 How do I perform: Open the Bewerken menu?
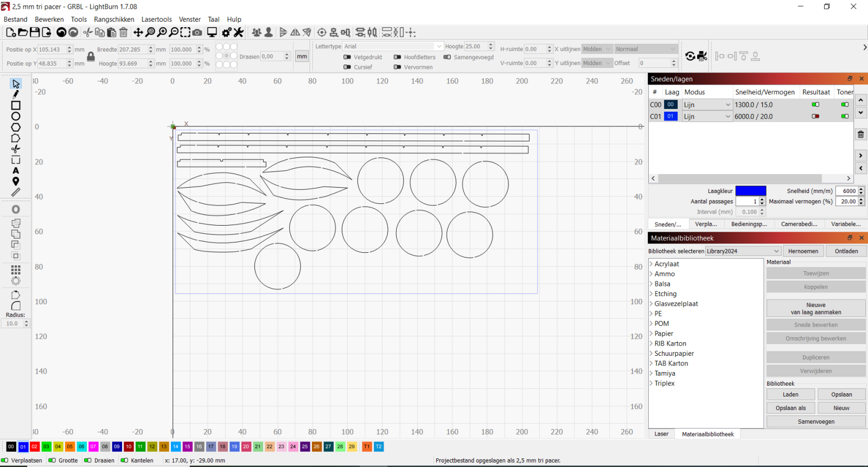49,19
